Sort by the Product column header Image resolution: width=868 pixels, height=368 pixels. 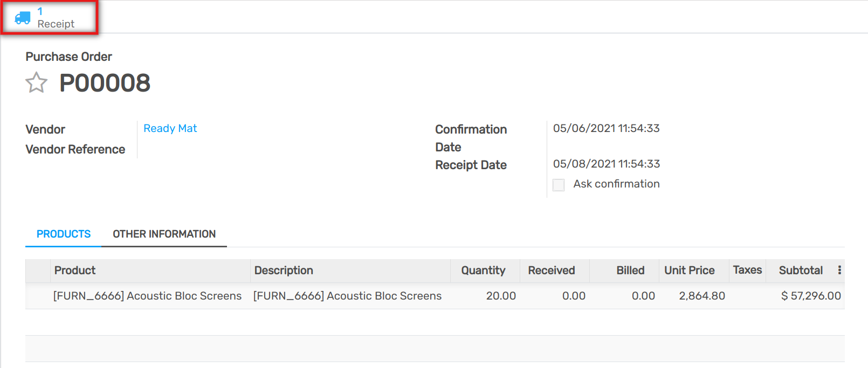point(75,270)
